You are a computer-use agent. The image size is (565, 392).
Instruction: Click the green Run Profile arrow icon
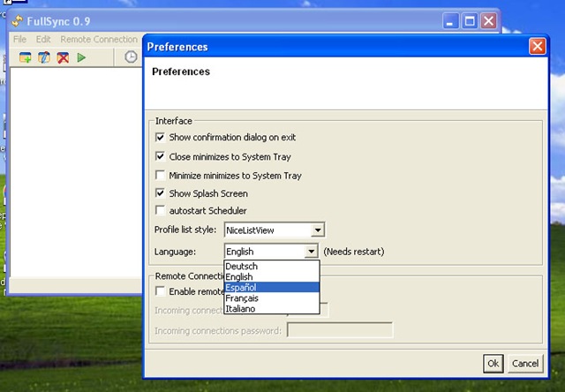(x=81, y=57)
